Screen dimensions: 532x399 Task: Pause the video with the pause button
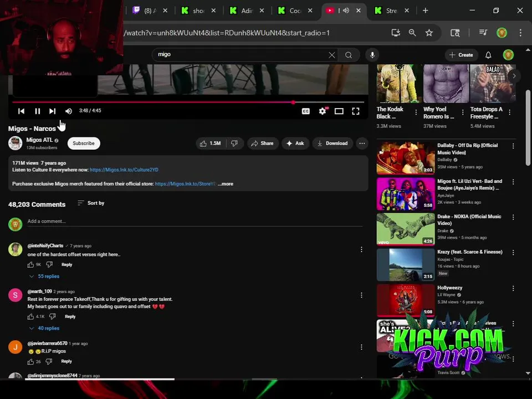[37, 111]
